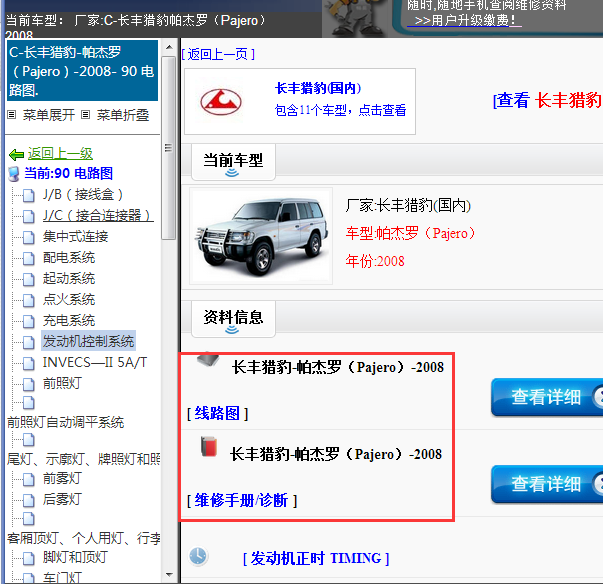Collapse all menus with 菜单折叠
Image resolution: width=603 pixels, height=584 pixels.
pyautogui.click(x=123, y=115)
